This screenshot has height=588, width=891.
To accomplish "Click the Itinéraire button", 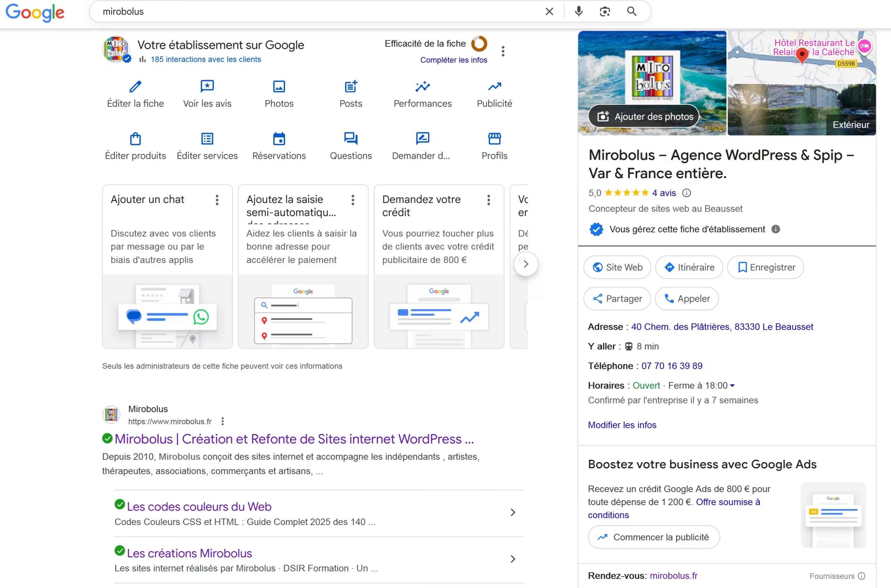I will pos(689,267).
